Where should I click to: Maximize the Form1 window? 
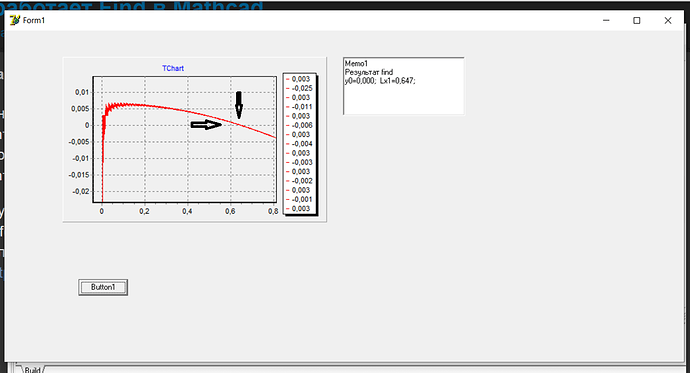(x=636, y=20)
